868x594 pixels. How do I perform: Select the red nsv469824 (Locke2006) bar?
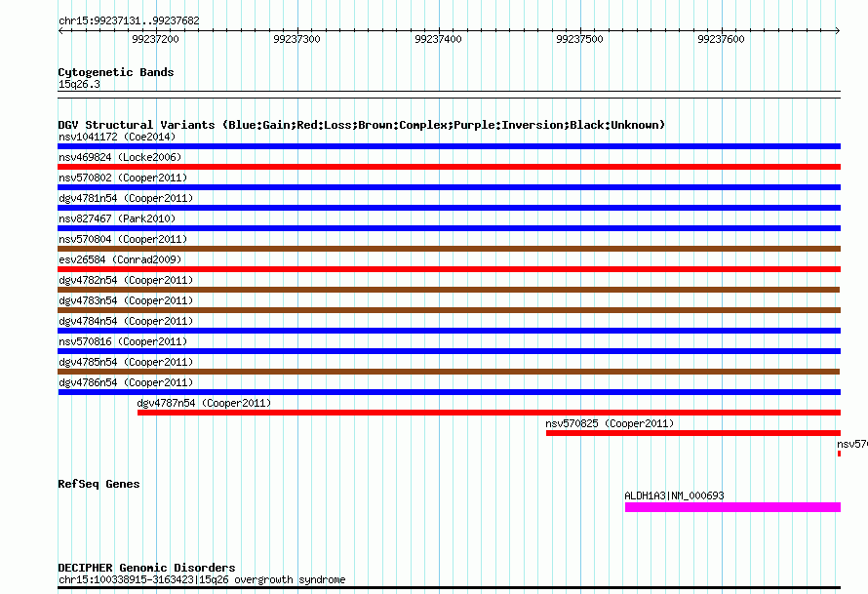coord(449,167)
